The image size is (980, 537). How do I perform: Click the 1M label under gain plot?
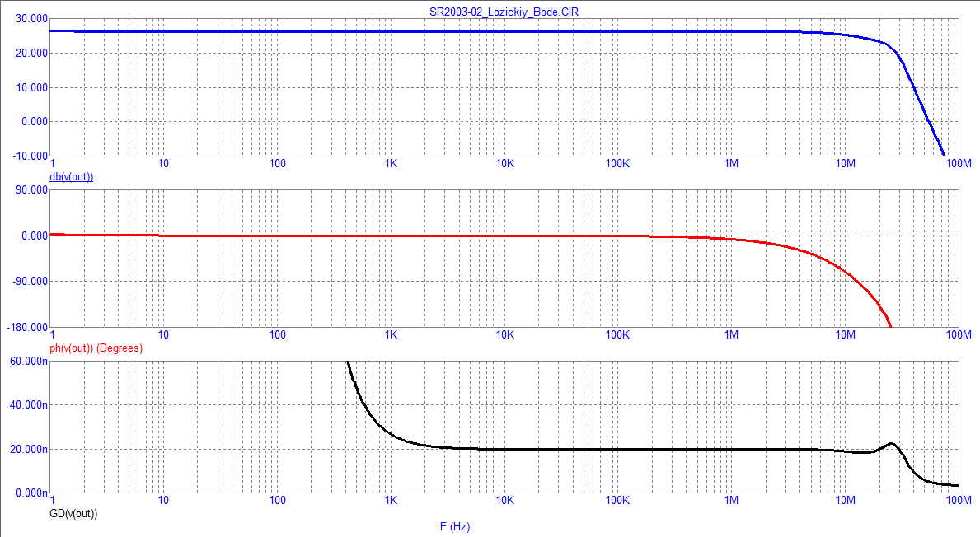[x=731, y=164]
